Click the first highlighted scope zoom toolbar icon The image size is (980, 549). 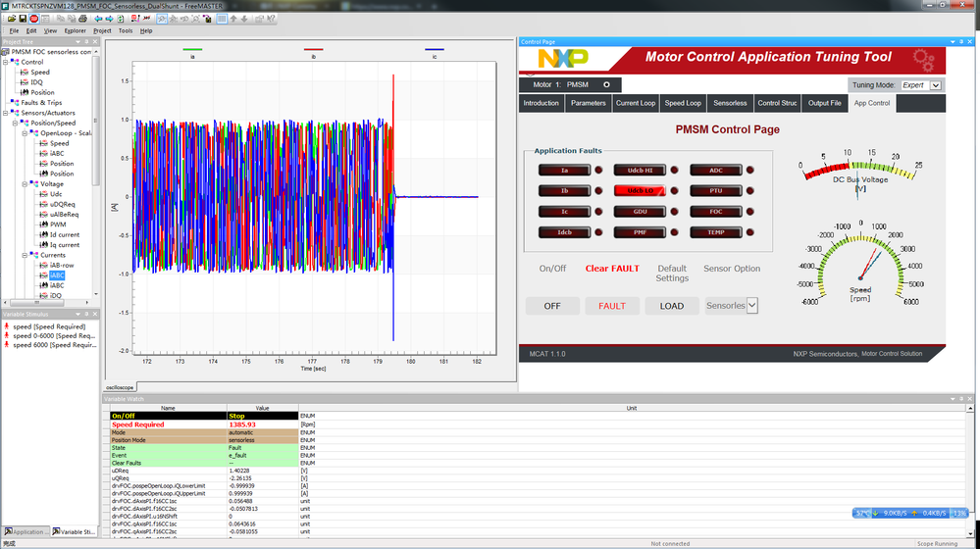coord(162,19)
